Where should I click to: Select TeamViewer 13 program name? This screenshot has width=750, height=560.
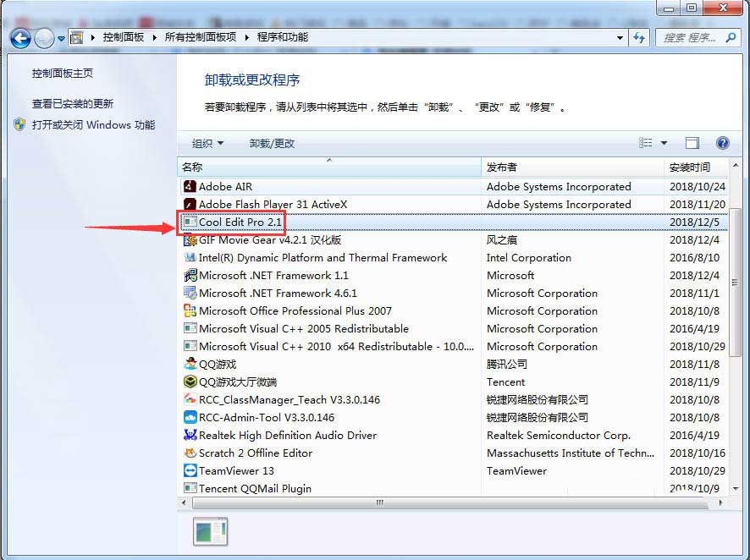pyautogui.click(x=236, y=471)
